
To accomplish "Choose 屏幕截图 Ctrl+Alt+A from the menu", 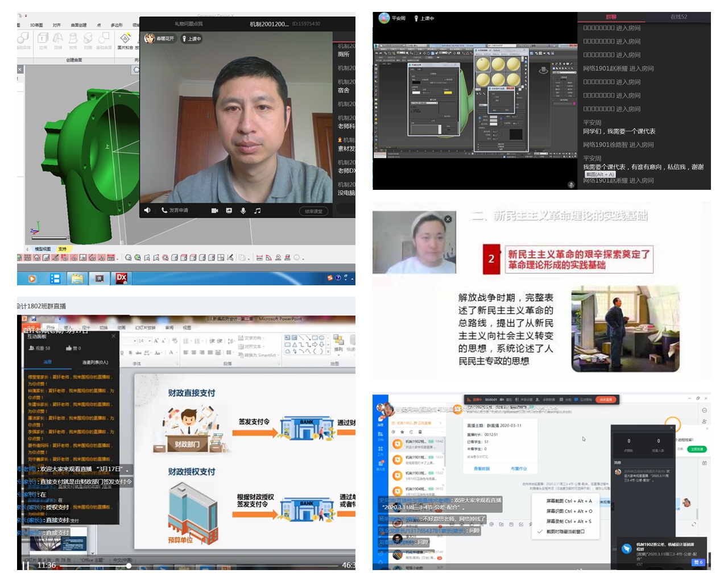I will tap(569, 501).
